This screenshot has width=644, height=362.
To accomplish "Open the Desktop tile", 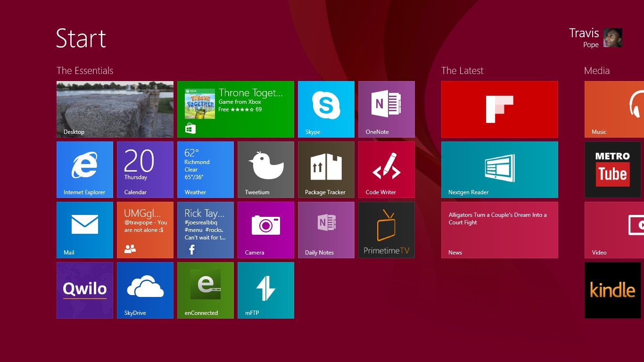I will [115, 109].
